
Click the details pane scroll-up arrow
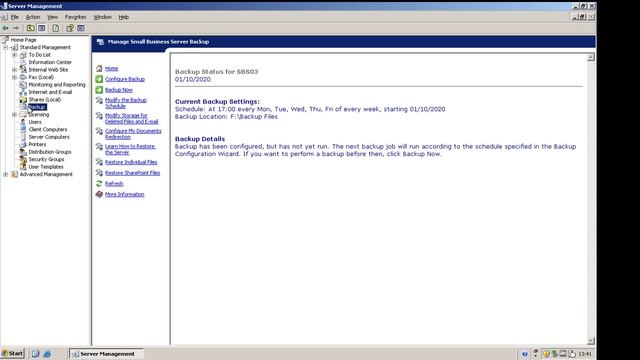pos(591,58)
